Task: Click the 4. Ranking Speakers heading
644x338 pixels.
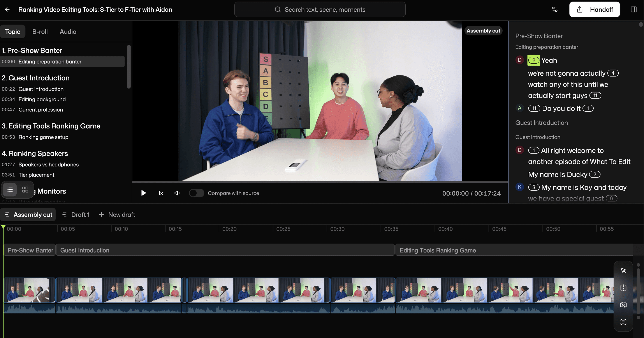Action: tap(35, 153)
